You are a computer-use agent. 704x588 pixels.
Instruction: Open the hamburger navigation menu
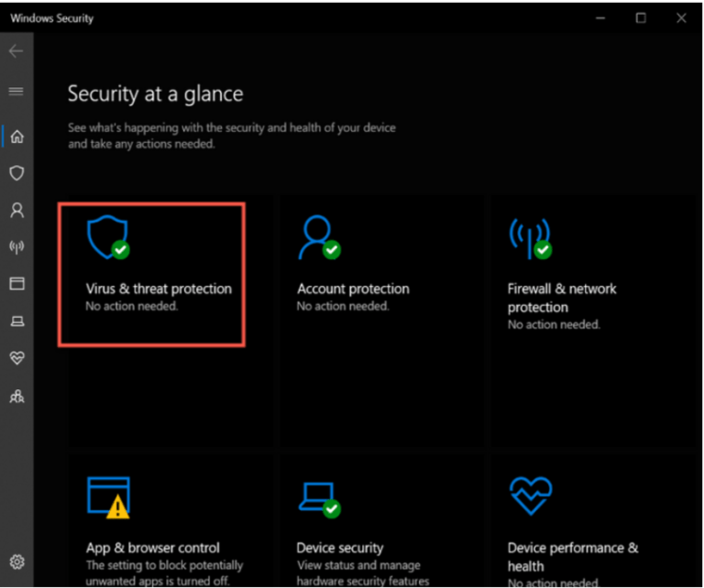click(16, 91)
